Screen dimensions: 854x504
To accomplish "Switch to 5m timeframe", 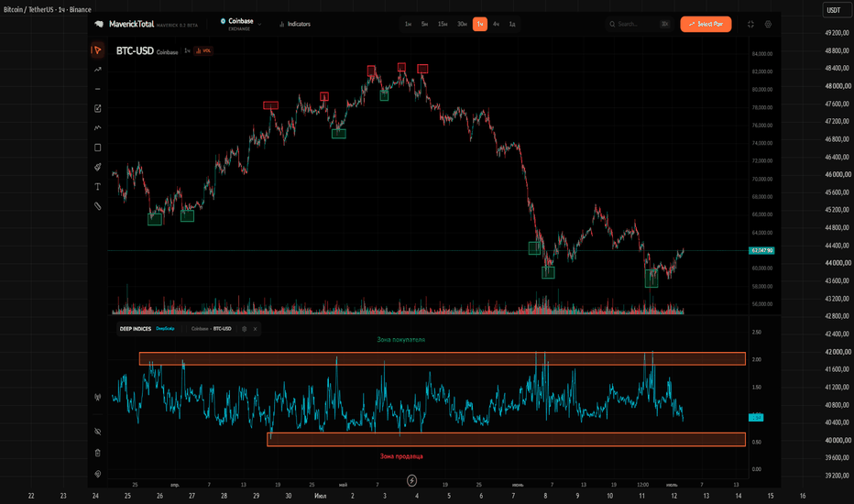I will tap(424, 24).
